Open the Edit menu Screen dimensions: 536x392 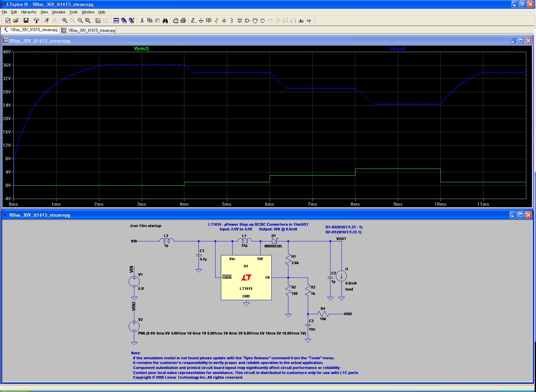[x=14, y=12]
